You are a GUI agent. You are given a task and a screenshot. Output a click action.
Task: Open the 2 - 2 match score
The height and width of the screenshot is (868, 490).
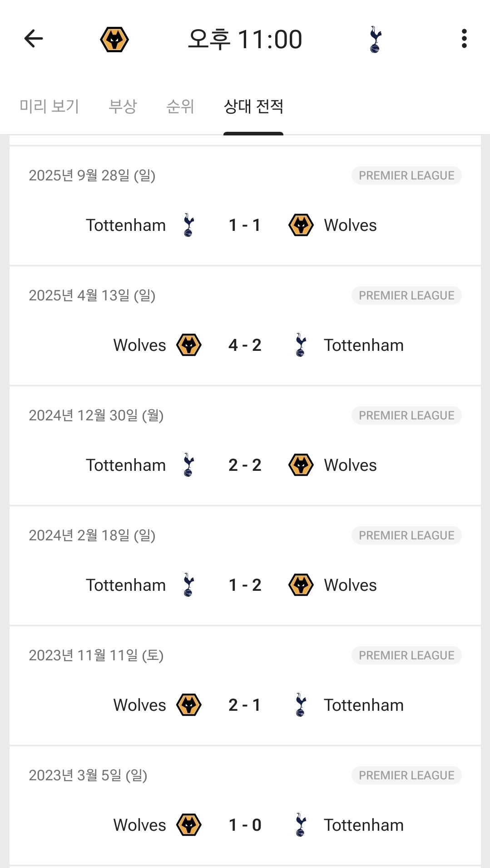click(245, 465)
